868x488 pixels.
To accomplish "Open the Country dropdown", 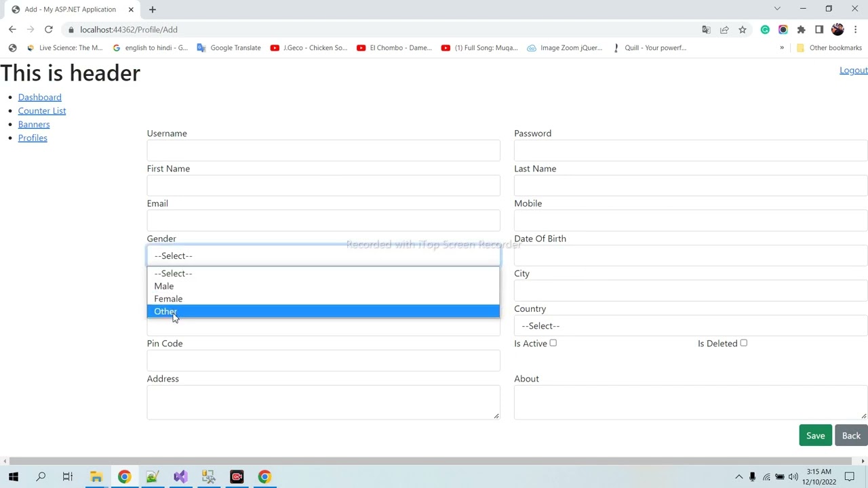I will pyautogui.click(x=691, y=326).
